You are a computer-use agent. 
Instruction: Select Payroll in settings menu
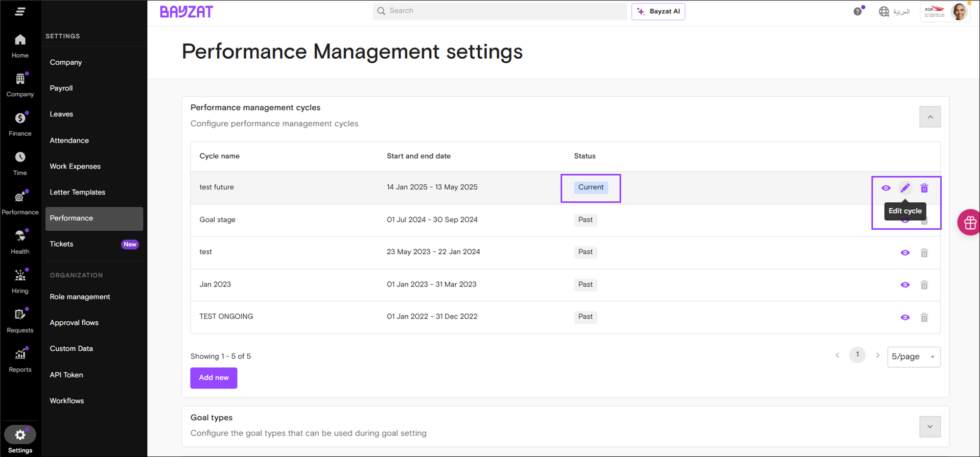(61, 88)
